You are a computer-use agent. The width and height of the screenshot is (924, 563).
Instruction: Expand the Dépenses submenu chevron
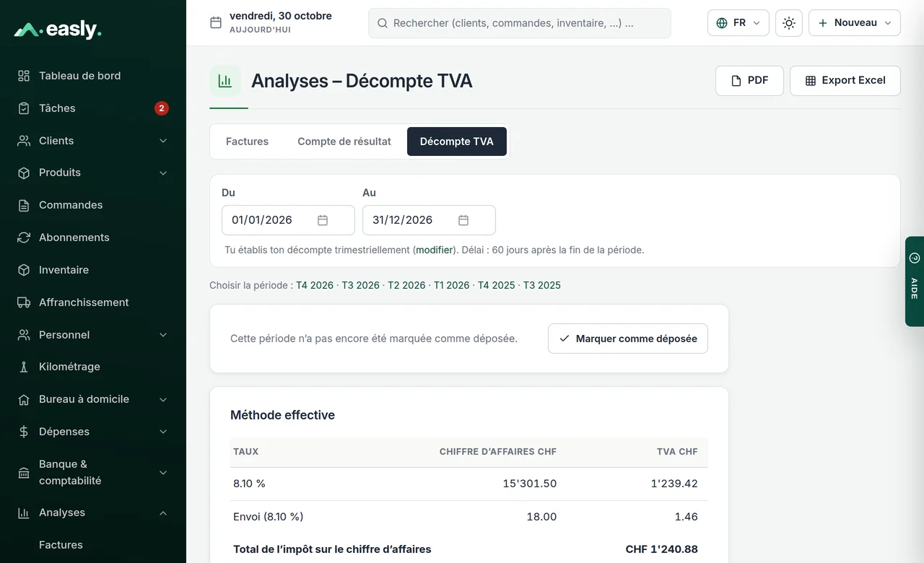click(x=163, y=432)
